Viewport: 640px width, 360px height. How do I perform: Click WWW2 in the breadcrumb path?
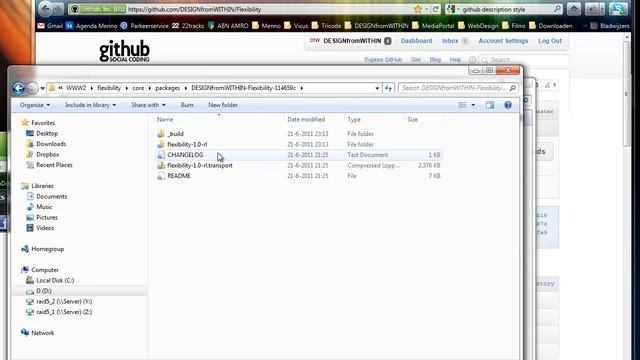76,88
